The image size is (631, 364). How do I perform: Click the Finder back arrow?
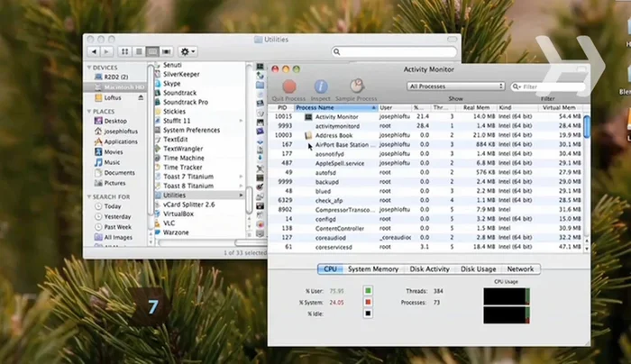click(95, 52)
